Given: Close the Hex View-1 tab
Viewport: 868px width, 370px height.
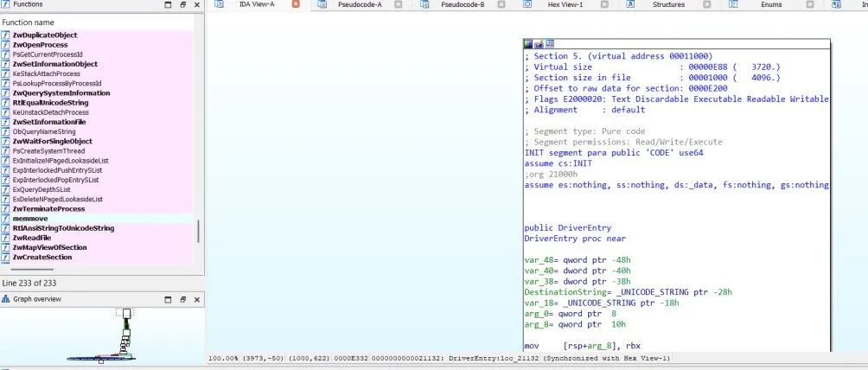Looking at the screenshot, I should tap(604, 4).
